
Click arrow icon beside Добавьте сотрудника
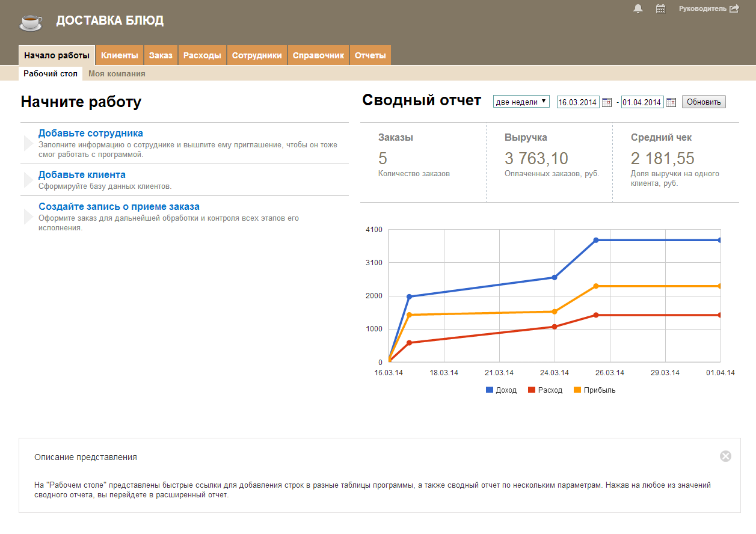pos(28,143)
